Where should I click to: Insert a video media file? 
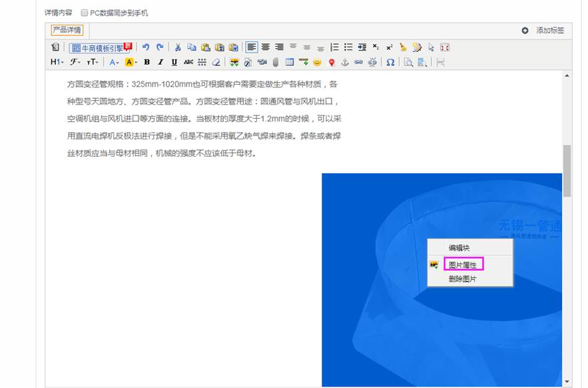click(x=262, y=62)
